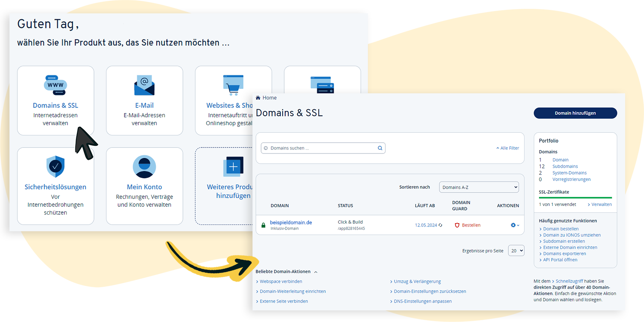Screen dimensions: 644x322
Task: Collapse the Beliebte Domain-Aktionen section
Action: [x=316, y=272]
